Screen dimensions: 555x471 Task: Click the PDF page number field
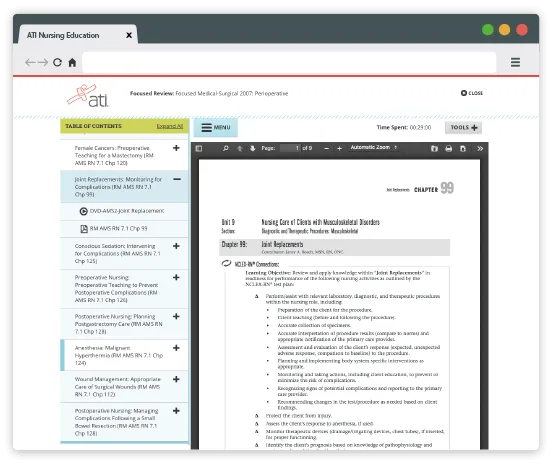click(x=290, y=148)
